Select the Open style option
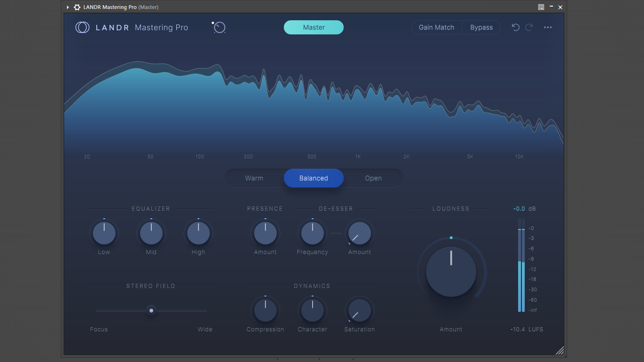The height and width of the screenshot is (362, 644). click(x=373, y=178)
